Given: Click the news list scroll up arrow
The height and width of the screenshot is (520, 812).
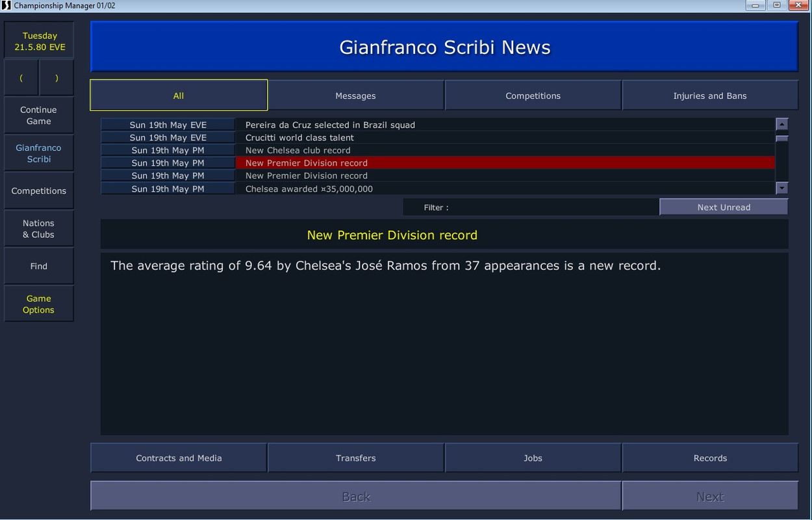Looking at the screenshot, I should pos(782,124).
